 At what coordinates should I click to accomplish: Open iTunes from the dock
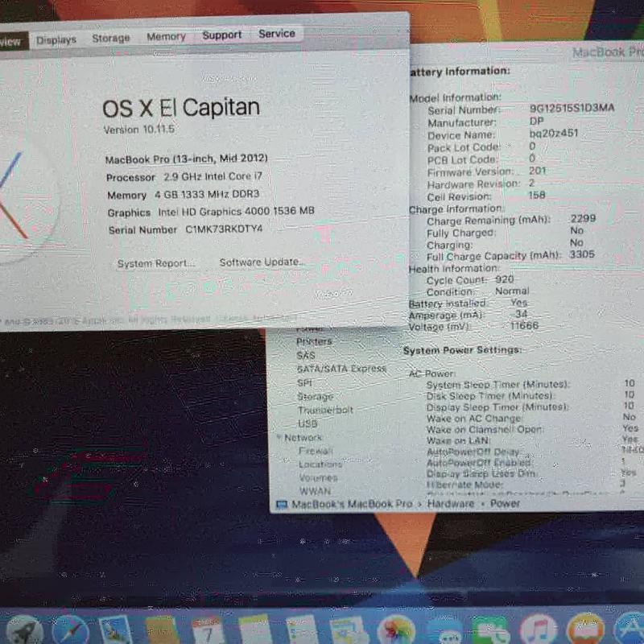(x=538, y=630)
